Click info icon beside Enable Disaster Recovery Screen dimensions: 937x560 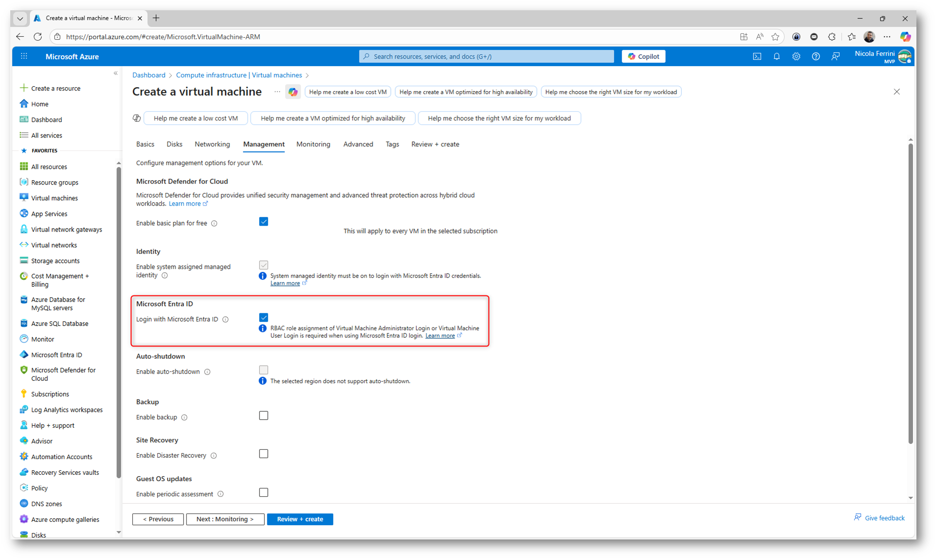pos(214,456)
